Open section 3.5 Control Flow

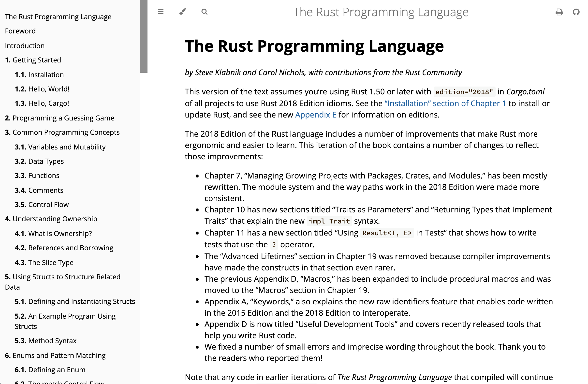pos(42,205)
